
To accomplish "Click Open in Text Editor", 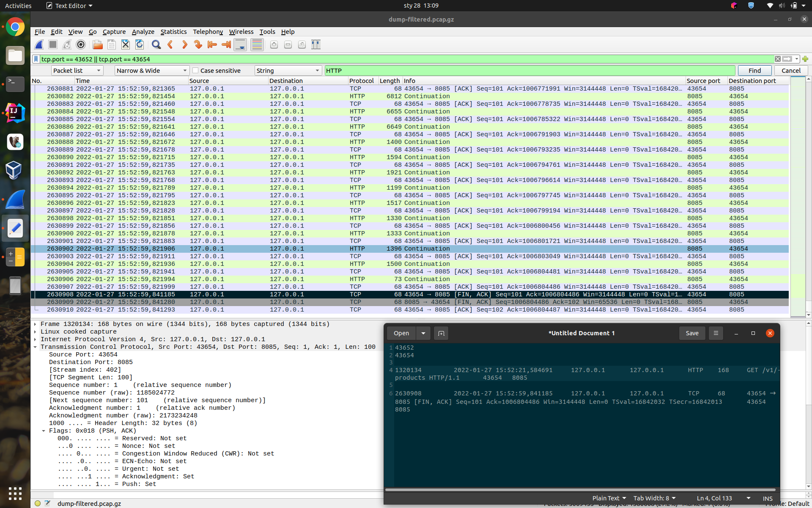I will (401, 333).
